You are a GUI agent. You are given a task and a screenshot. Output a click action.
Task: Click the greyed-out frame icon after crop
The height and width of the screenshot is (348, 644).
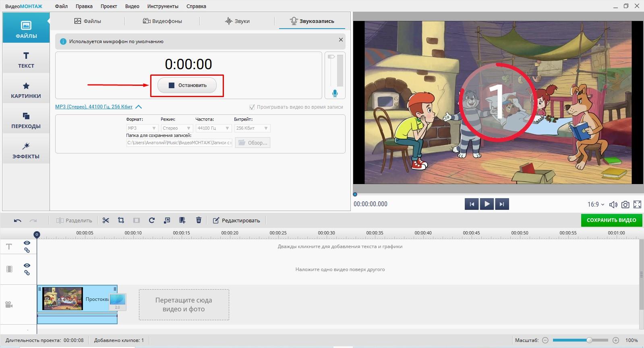[136, 220]
